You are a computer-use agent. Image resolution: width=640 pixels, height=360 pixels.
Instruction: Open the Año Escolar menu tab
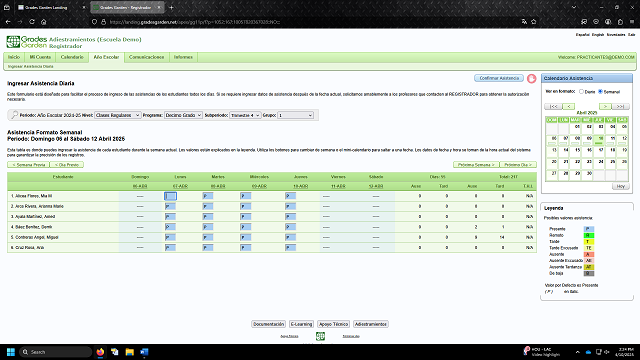(106, 57)
